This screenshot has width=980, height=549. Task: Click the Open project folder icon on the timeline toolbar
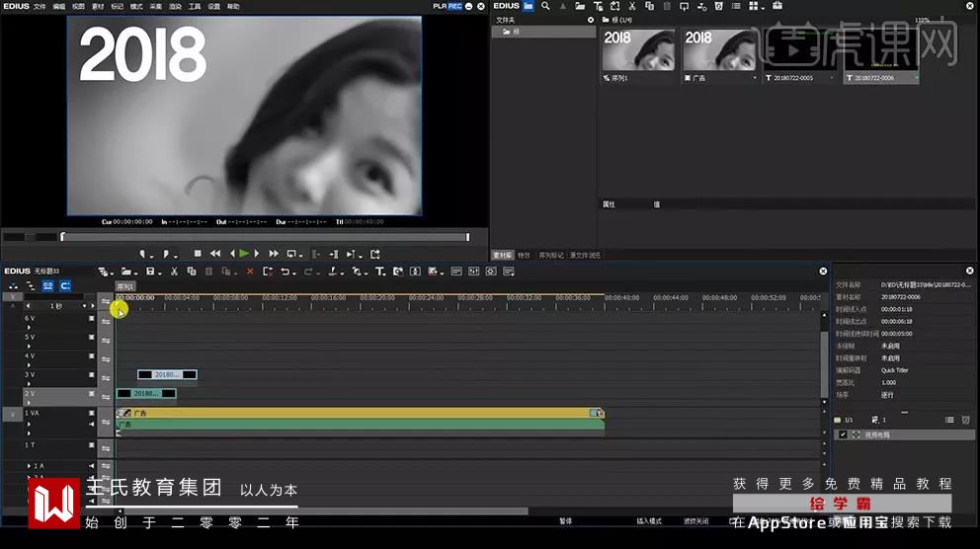pyautogui.click(x=126, y=272)
